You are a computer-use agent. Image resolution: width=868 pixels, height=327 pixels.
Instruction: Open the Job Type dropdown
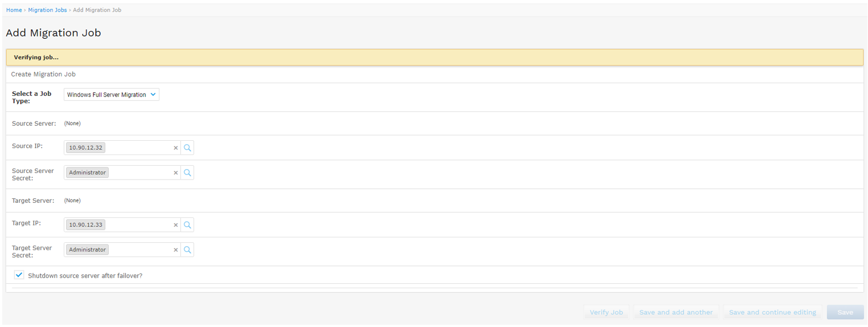111,95
